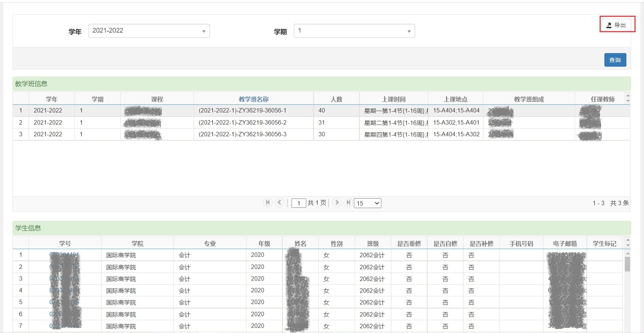This screenshot has width=644, height=333.
Task: Click the 导出 export button
Action: click(617, 25)
